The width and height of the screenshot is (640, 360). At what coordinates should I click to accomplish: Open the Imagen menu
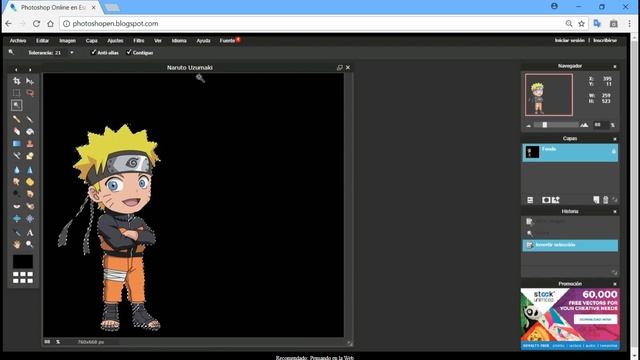pyautogui.click(x=67, y=40)
